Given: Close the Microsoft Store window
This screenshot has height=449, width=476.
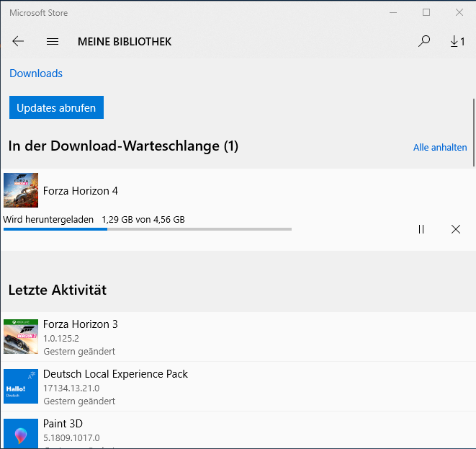Looking at the screenshot, I should click(459, 12).
